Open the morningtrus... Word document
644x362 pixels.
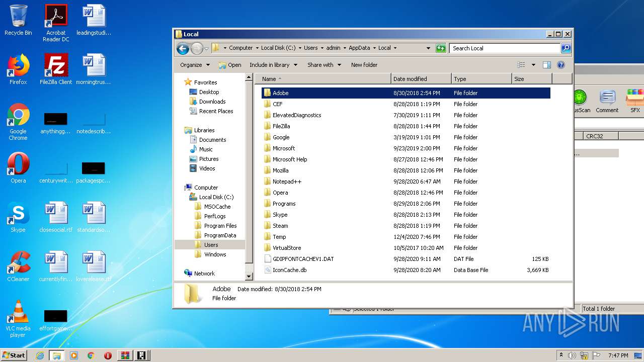(x=94, y=69)
